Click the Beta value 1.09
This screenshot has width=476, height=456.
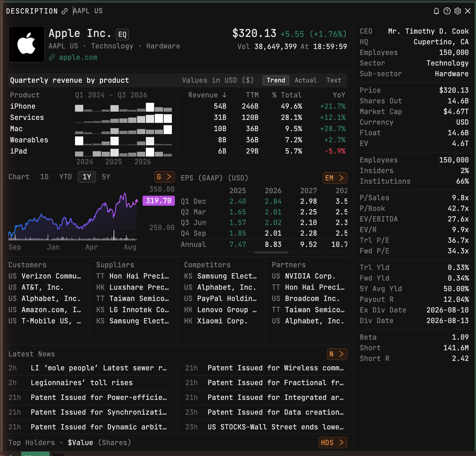click(x=460, y=337)
